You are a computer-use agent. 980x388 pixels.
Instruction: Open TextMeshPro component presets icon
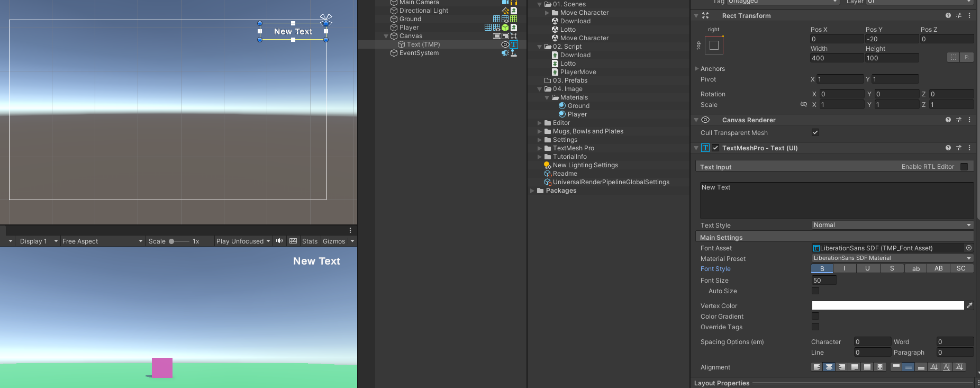click(959, 148)
